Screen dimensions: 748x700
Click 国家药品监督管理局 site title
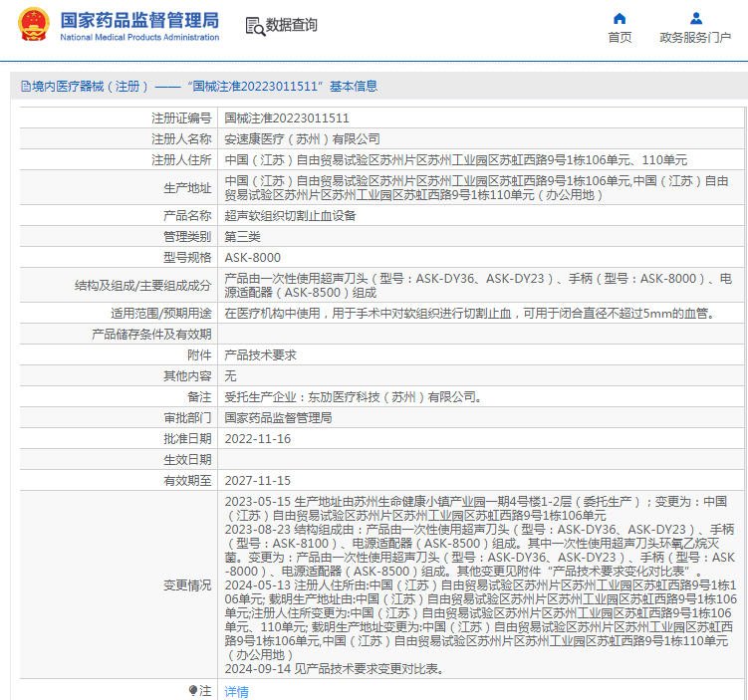coord(139,21)
